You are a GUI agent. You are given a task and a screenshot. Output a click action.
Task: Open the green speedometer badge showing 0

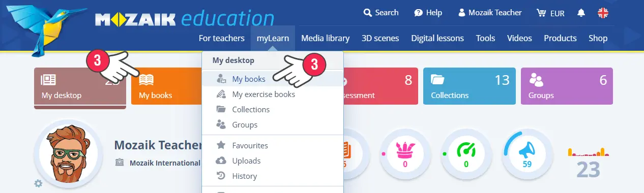[x=466, y=154]
